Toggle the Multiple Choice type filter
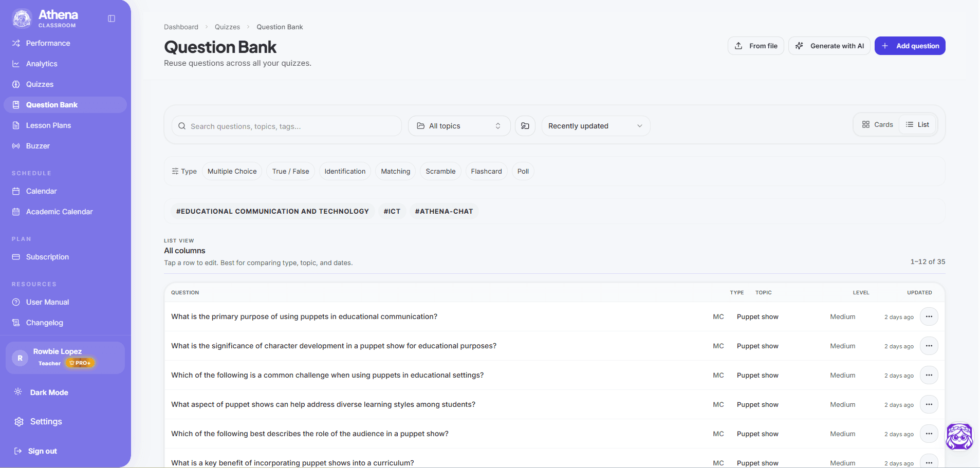 [x=232, y=172]
